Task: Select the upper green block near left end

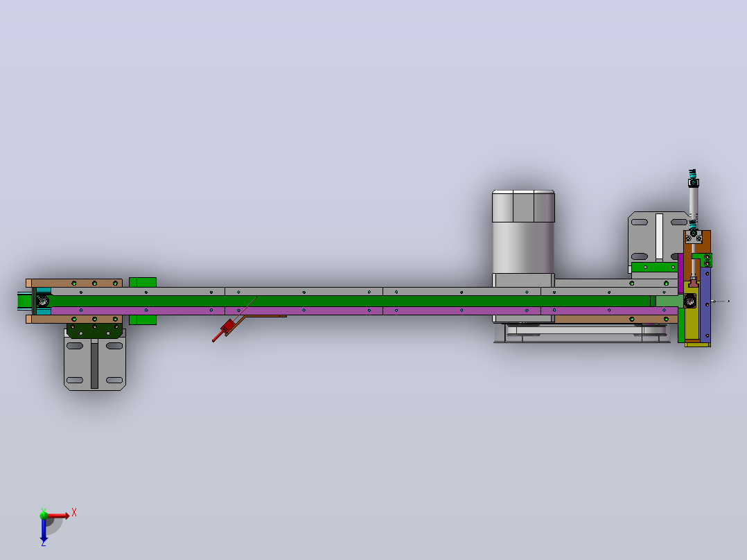Action: point(143,283)
